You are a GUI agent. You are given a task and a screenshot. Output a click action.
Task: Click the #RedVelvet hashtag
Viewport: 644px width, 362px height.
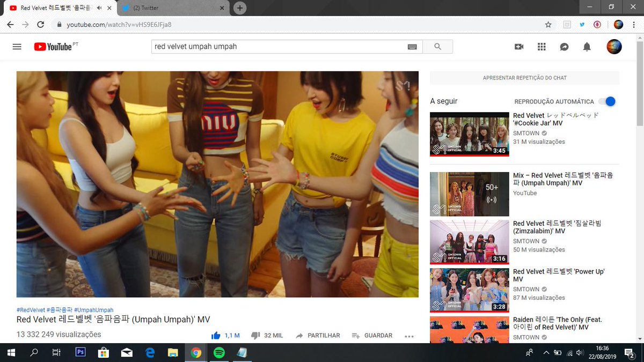click(x=31, y=310)
